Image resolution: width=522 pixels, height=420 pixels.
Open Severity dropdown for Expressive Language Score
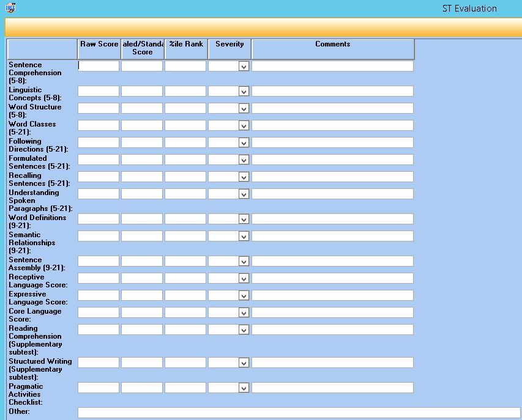(244, 296)
